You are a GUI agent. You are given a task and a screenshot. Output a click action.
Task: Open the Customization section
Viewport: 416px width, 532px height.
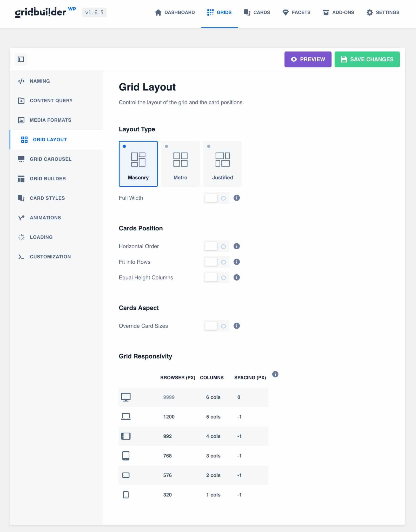tap(57, 257)
